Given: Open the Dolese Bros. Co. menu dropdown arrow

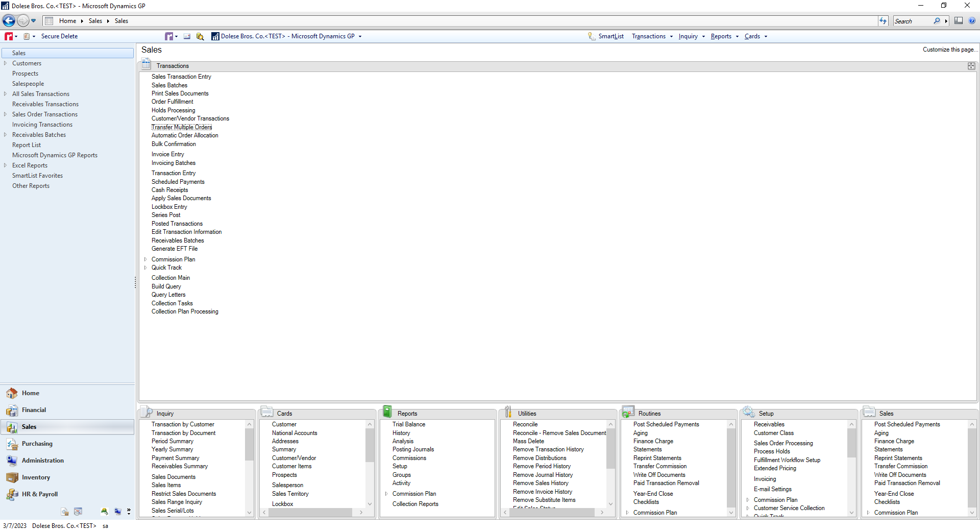Looking at the screenshot, I should coord(360,37).
